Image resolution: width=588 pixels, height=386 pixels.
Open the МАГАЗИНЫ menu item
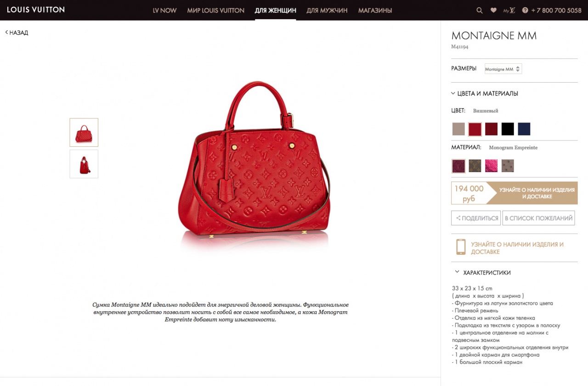[x=375, y=10]
